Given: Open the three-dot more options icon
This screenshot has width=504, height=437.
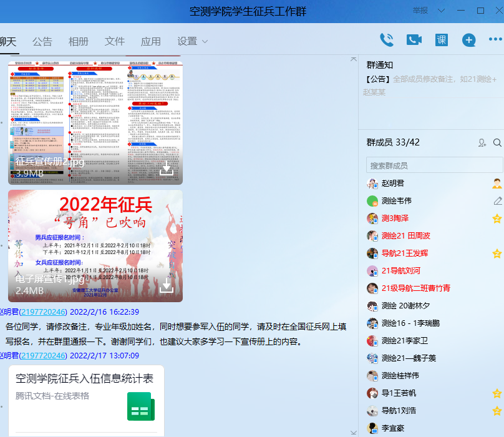Looking at the screenshot, I should 495,40.
